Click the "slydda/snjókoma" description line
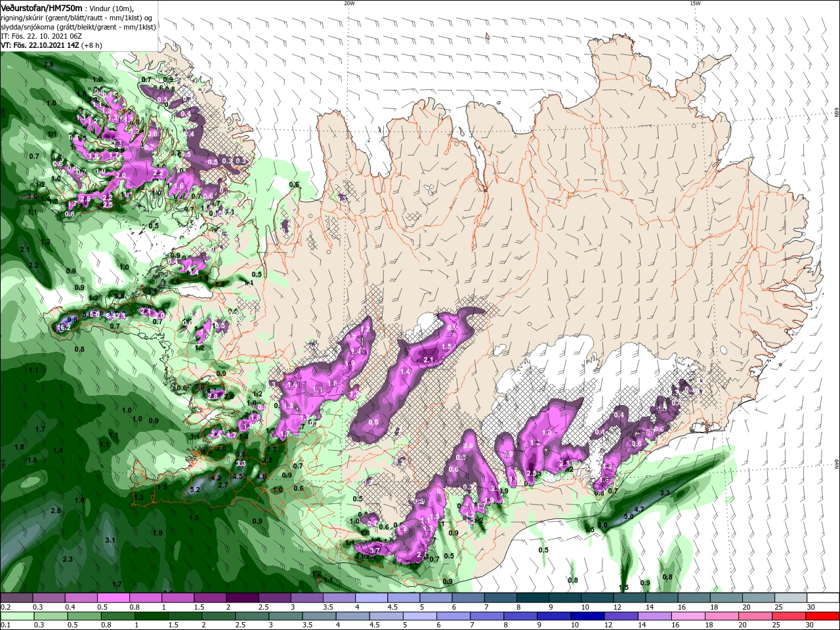Screen dimensions: 840x630 pyautogui.click(x=78, y=27)
